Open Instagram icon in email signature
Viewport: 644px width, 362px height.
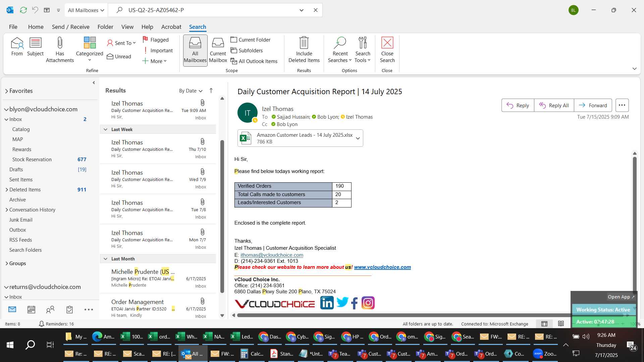(x=368, y=303)
